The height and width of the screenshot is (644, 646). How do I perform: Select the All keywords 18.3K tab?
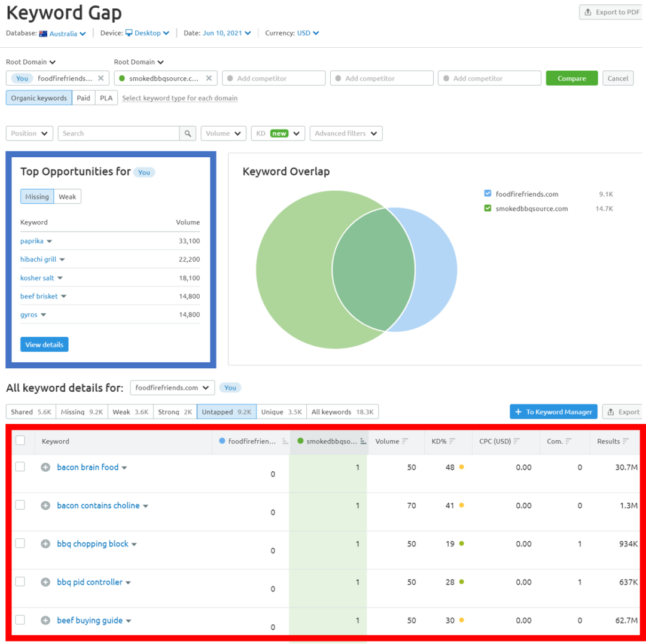[x=342, y=412]
